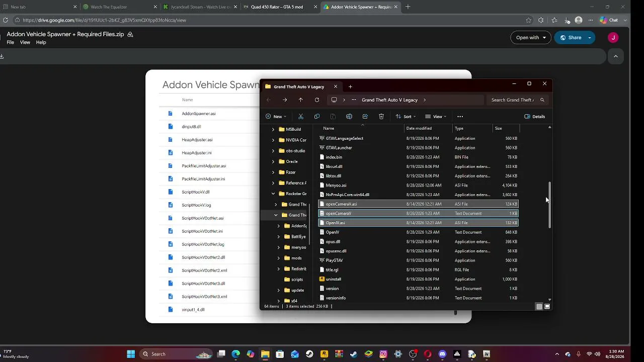Switch to the Watch The Equalizer tab
The width and height of the screenshot is (644, 362).
120,7
